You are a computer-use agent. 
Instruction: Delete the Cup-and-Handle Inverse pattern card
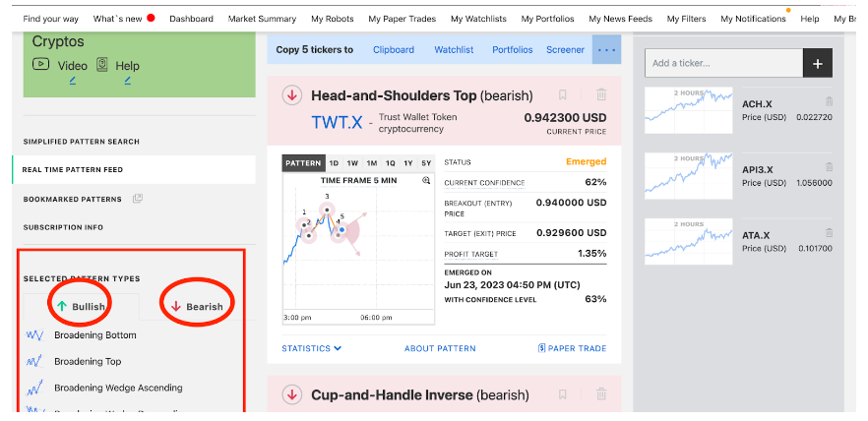pyautogui.click(x=601, y=394)
